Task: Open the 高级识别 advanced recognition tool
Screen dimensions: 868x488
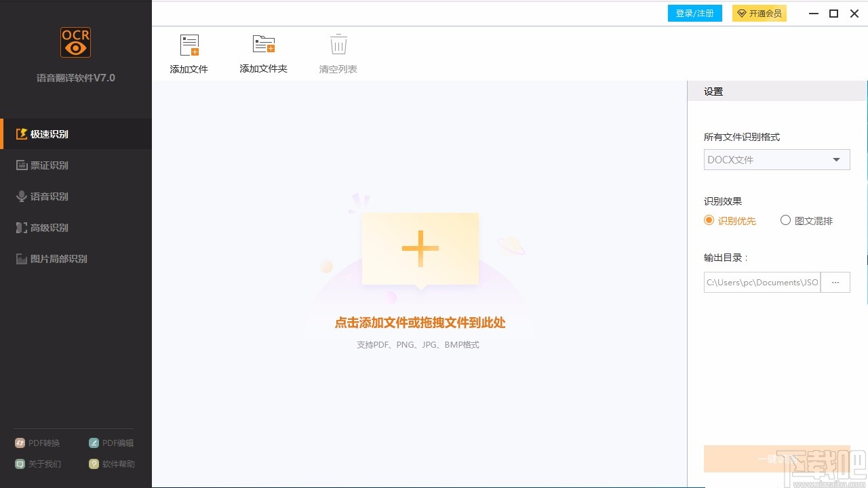Action: point(47,227)
